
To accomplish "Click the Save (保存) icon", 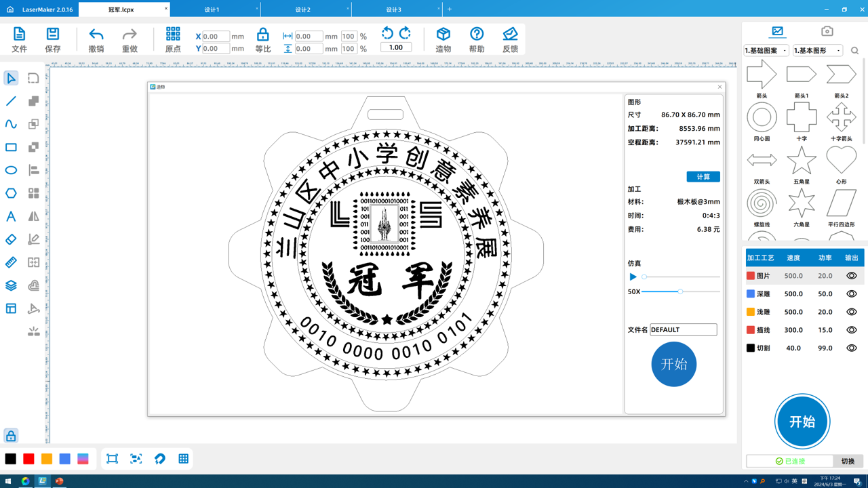I will click(x=53, y=35).
